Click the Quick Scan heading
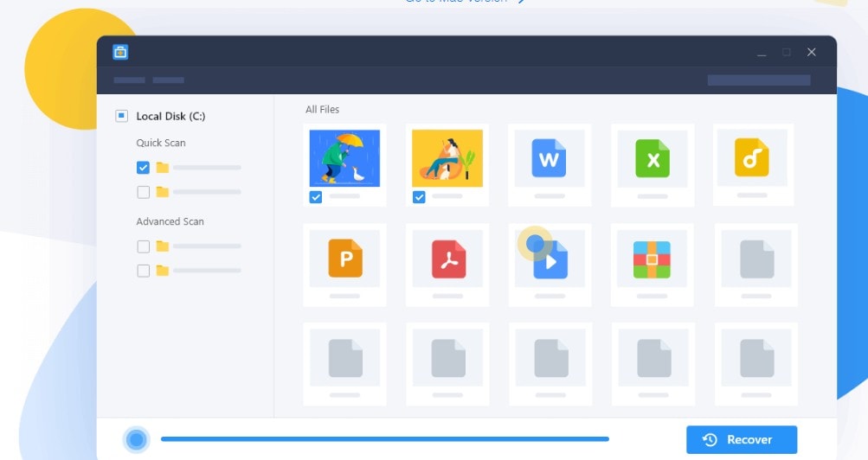The image size is (868, 460). (161, 143)
